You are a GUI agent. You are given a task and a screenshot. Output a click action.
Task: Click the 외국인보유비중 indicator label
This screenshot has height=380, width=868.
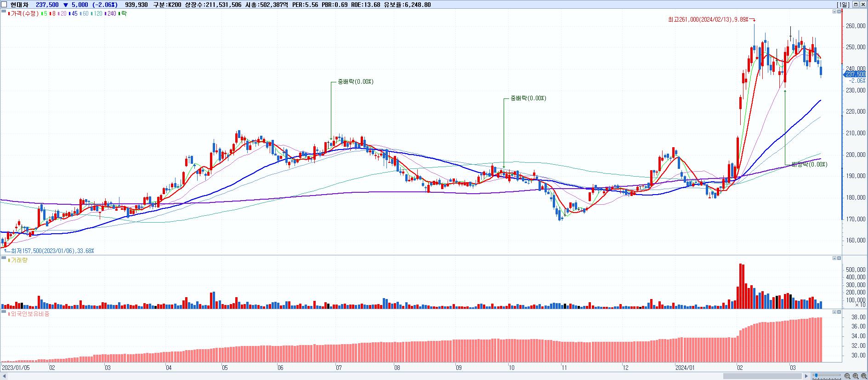pyautogui.click(x=30, y=314)
